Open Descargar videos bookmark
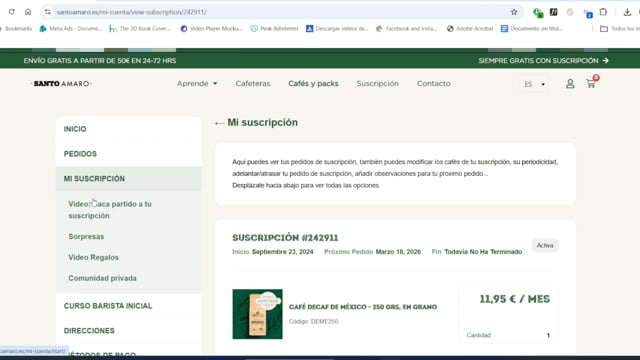Viewport: 640px width, 360px height. pos(337,29)
